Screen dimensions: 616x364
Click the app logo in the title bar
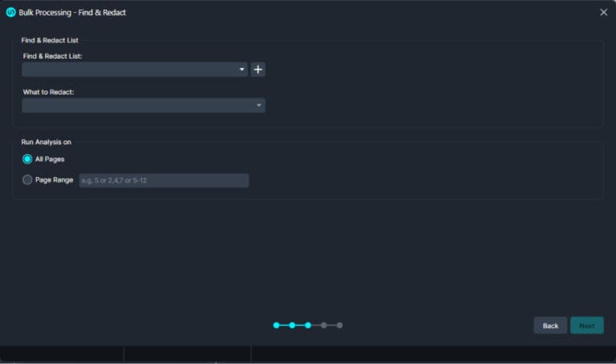coord(10,12)
